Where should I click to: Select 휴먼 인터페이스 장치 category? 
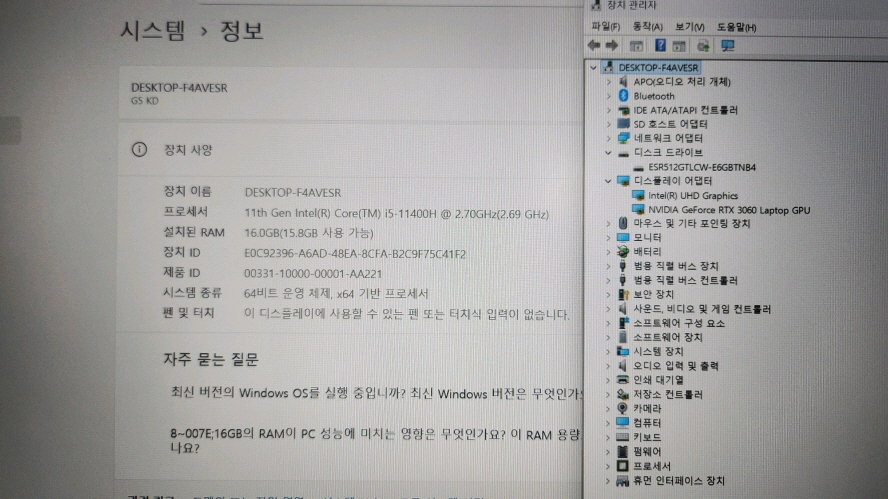tap(678, 481)
